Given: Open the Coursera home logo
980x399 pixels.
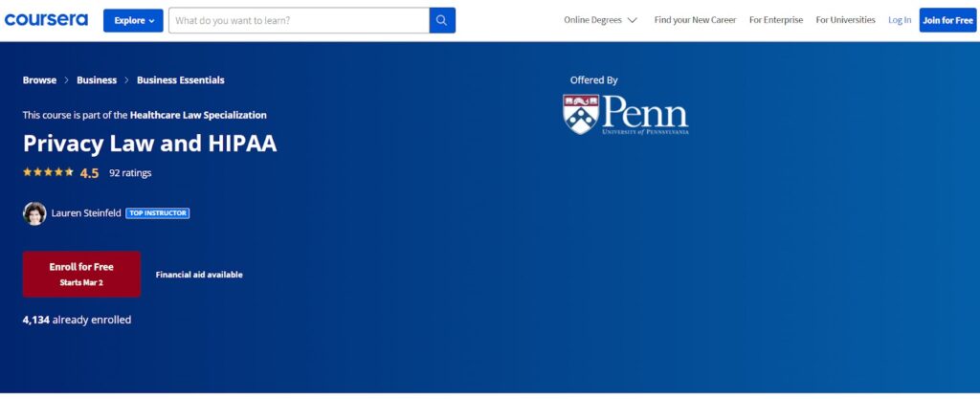Looking at the screenshot, I should (46, 20).
